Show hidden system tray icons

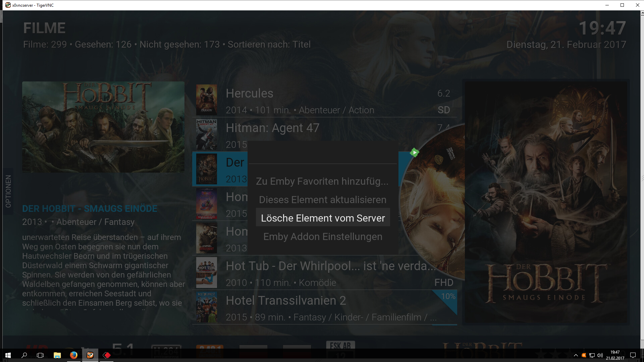point(576,355)
